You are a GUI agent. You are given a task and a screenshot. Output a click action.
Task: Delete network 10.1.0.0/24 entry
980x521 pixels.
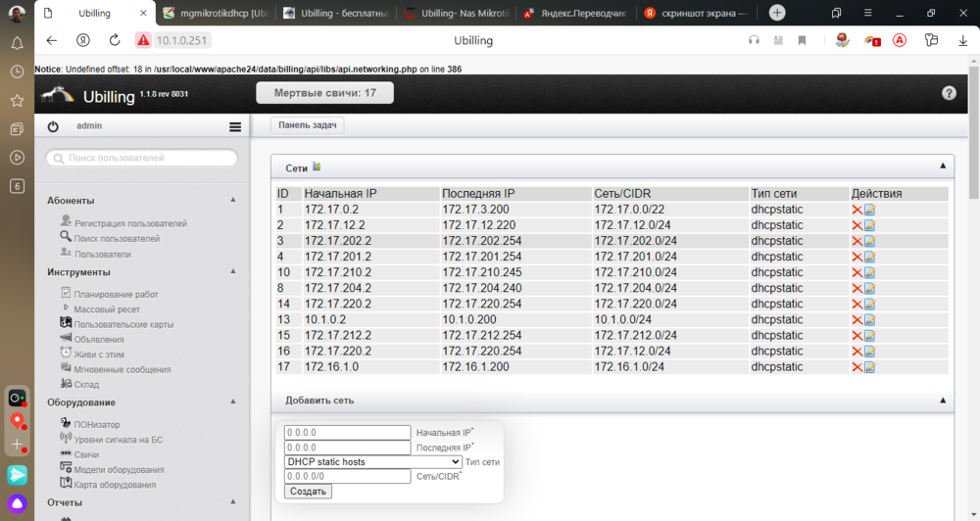[857, 319]
